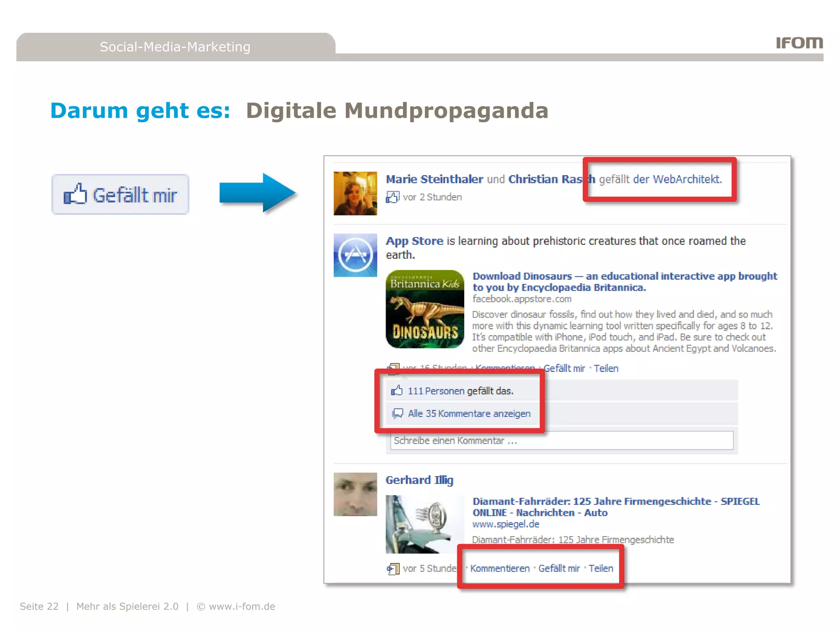This screenshot has height=630, width=840.
Task: Click the www.i-fom.de footer text
Action: pos(242,607)
